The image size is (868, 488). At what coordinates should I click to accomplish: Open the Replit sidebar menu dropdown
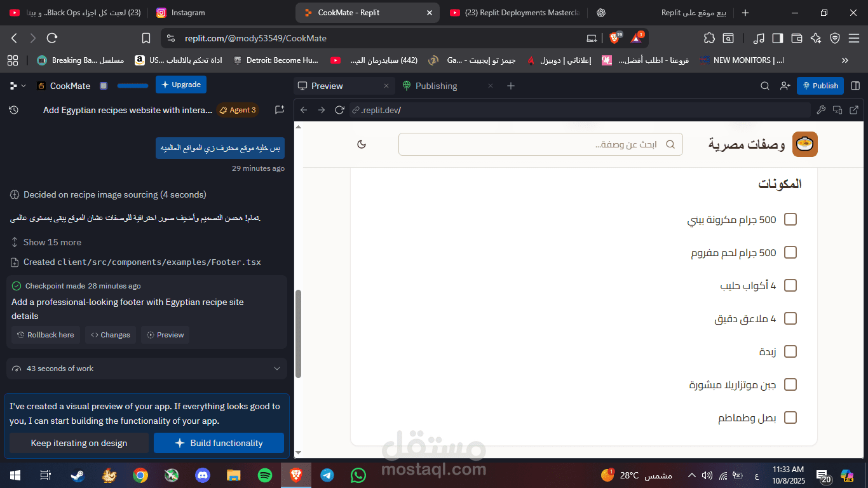pos(17,86)
